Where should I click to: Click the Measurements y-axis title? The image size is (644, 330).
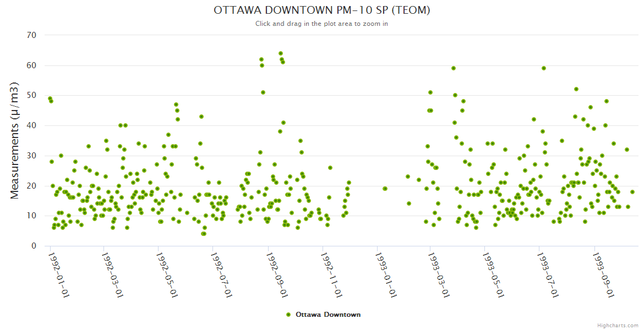pos(15,140)
